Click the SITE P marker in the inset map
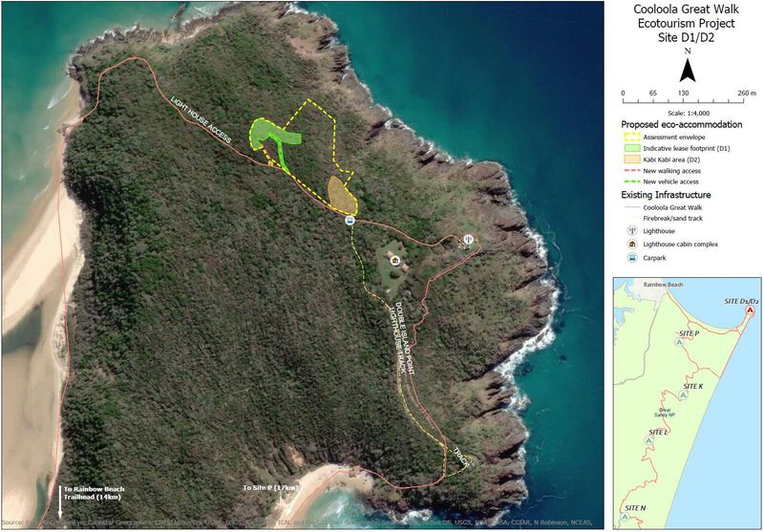This screenshot has width=764, height=532. 679,343
